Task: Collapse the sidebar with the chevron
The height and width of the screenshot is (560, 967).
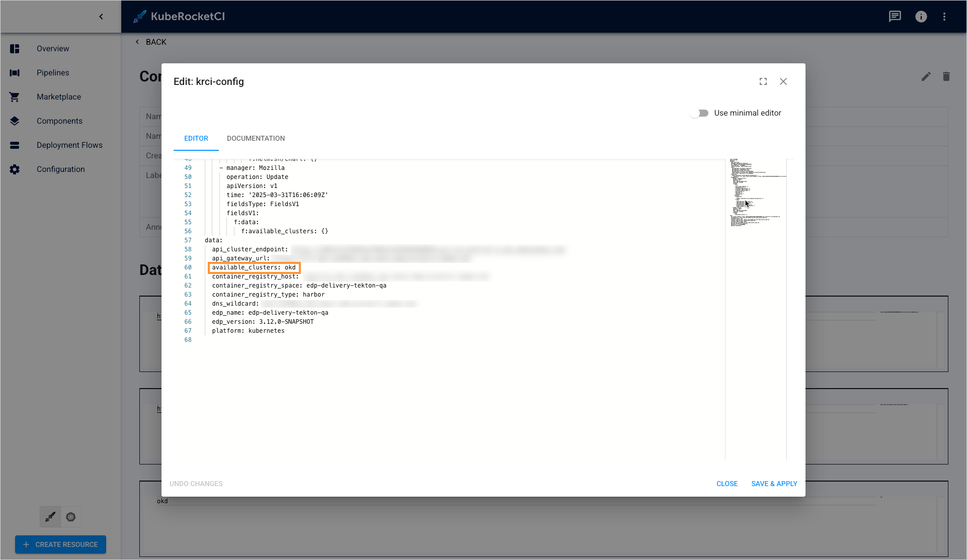Action: click(101, 16)
